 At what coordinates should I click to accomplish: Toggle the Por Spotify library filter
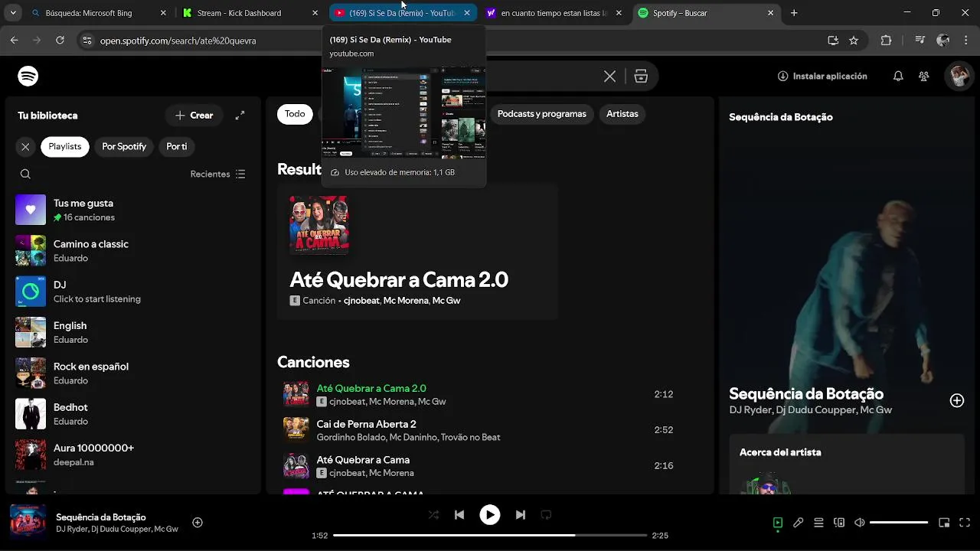124,146
